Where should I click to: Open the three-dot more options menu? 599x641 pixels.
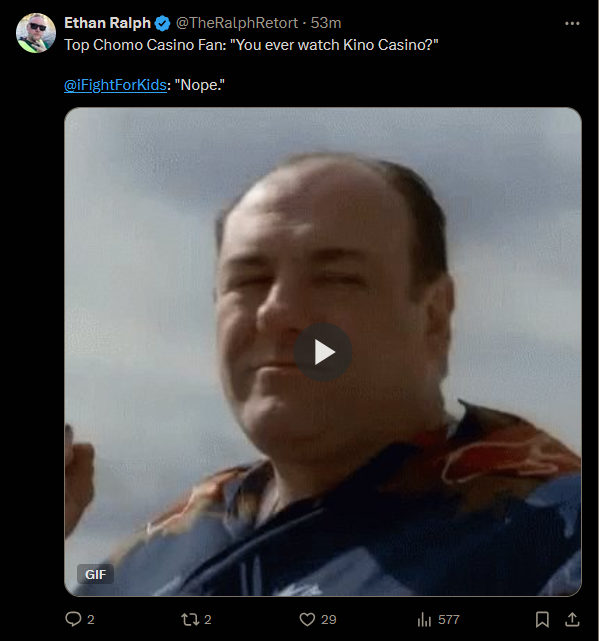[572, 23]
